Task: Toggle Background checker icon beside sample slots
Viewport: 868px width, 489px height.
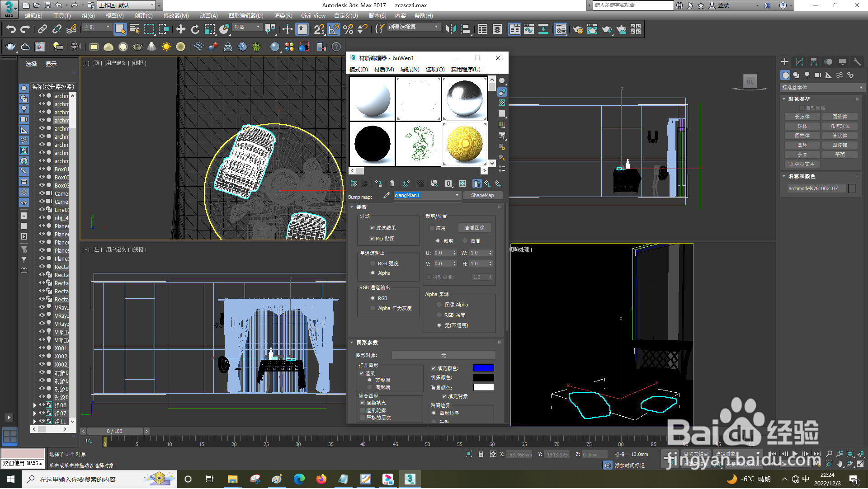Action: point(502,103)
